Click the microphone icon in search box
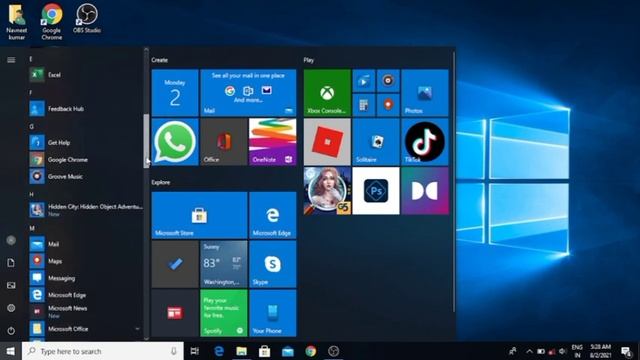640x360 pixels. (173, 351)
